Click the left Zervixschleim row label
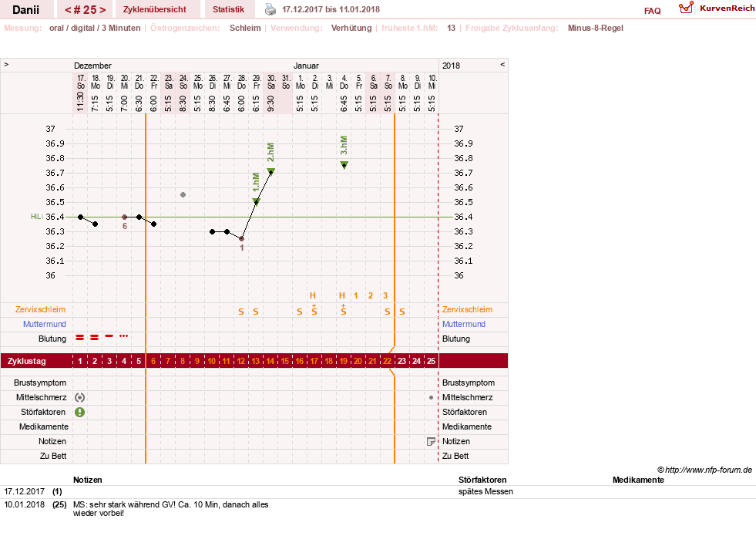This screenshot has height=536, width=756. pos(41,309)
